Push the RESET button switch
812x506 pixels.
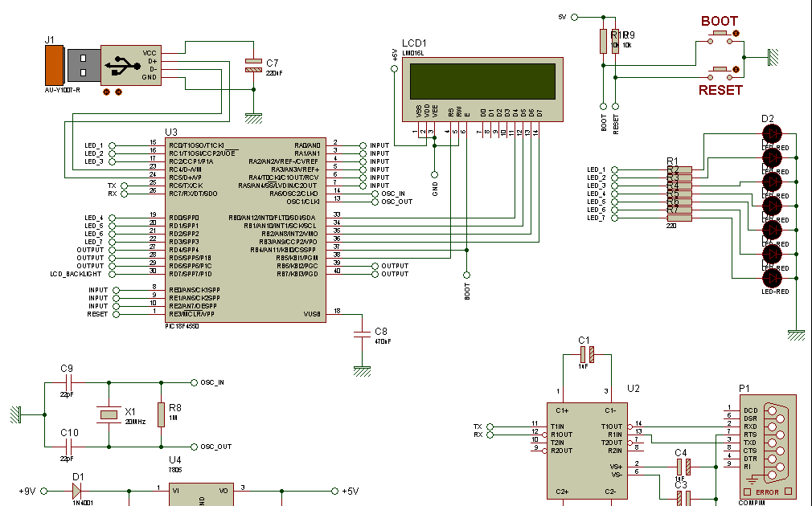click(720, 72)
